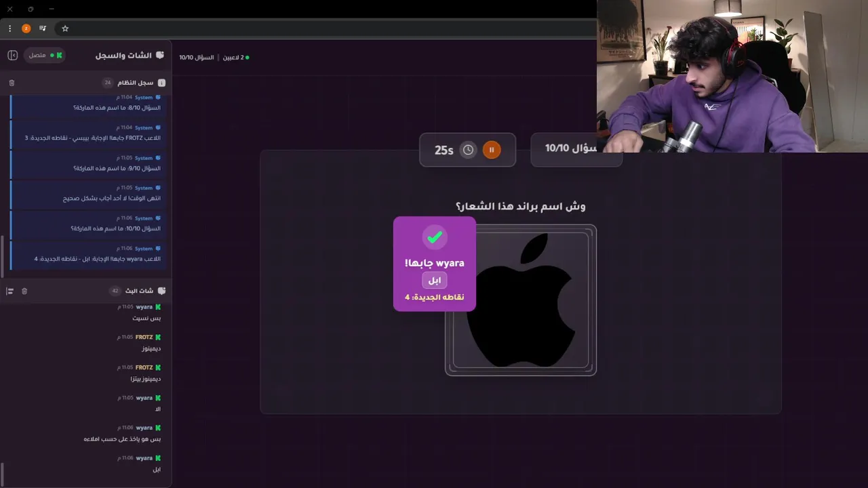Click log entry about FROTZ answering بيبسي
Viewport: 868px width, 488px height.
click(89, 134)
